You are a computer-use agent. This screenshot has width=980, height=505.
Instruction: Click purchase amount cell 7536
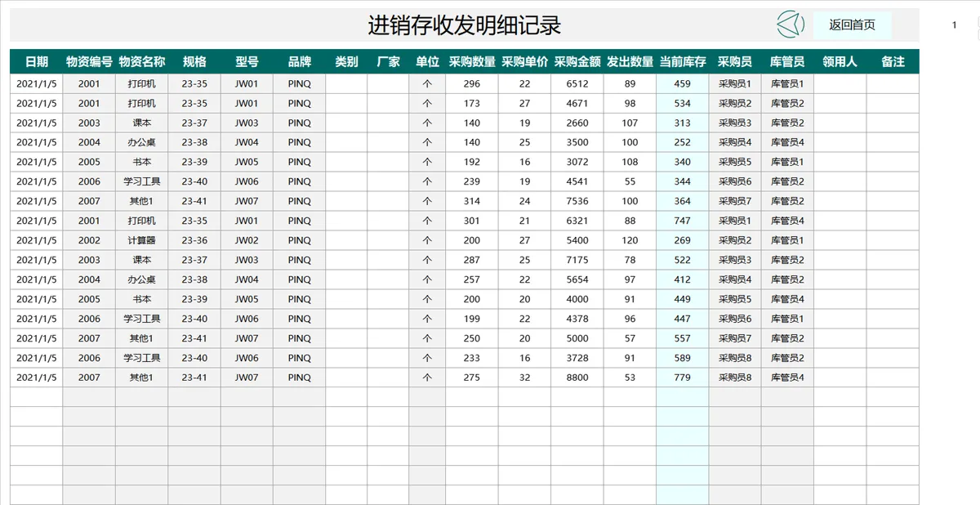577,201
